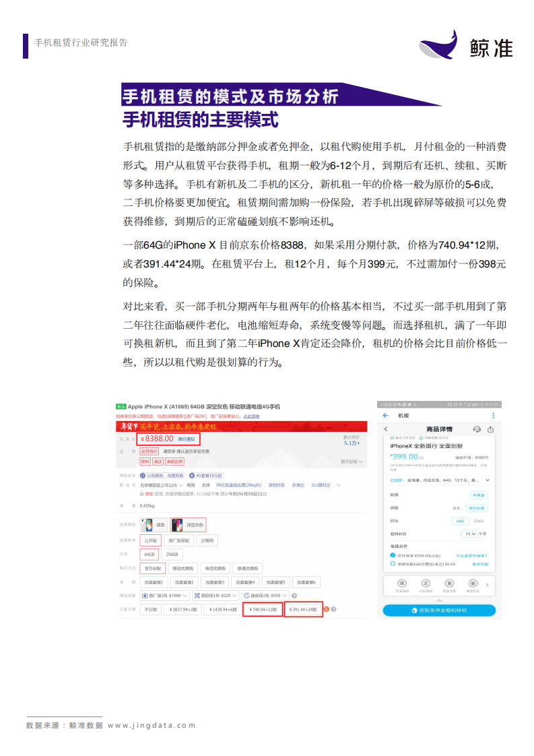This screenshot has height=756, width=534.
Task: Select the ¥391.44×24期 installment option
Action: (303, 609)
